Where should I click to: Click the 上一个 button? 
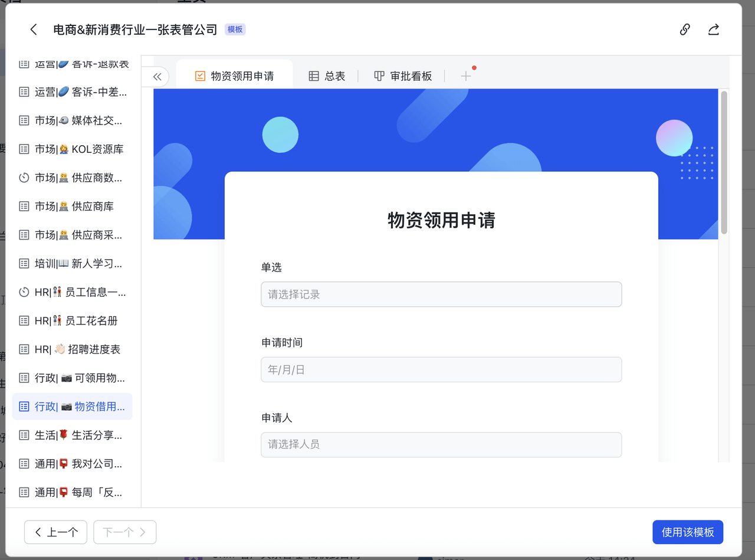click(x=55, y=532)
